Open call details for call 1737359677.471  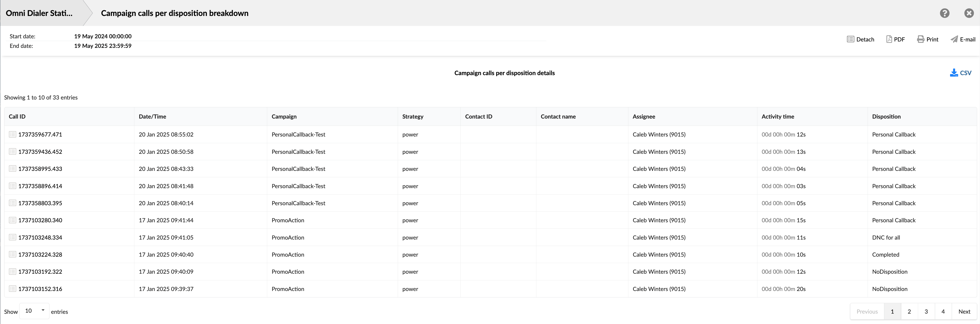coord(13,134)
